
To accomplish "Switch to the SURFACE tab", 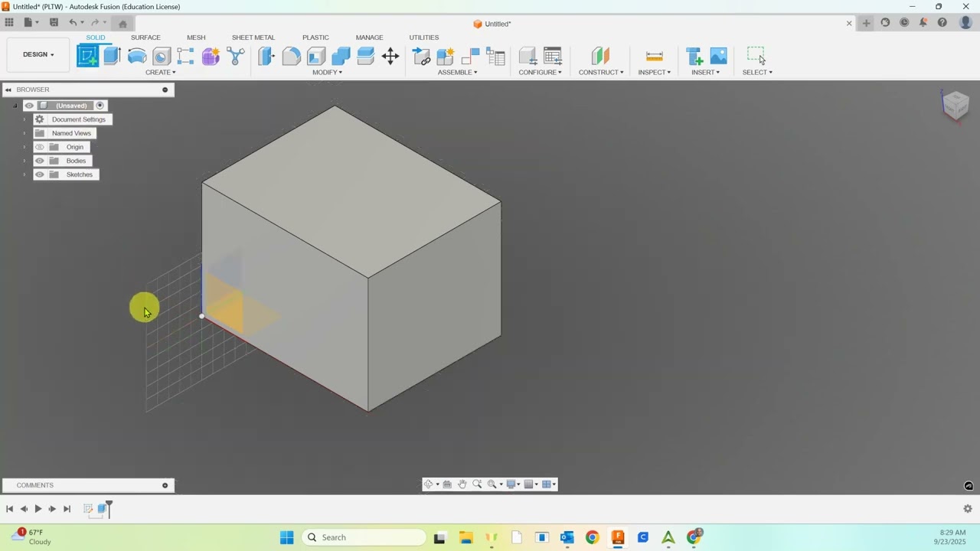I will click(145, 37).
